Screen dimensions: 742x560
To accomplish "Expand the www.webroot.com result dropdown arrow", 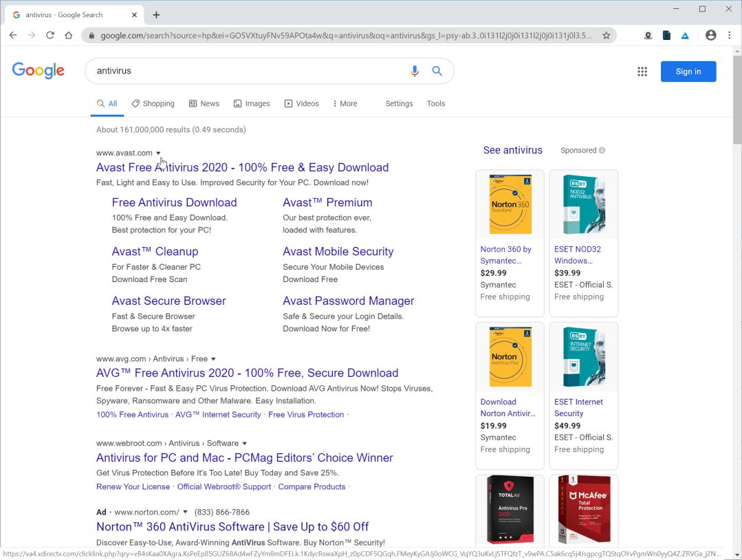I will [245, 444].
